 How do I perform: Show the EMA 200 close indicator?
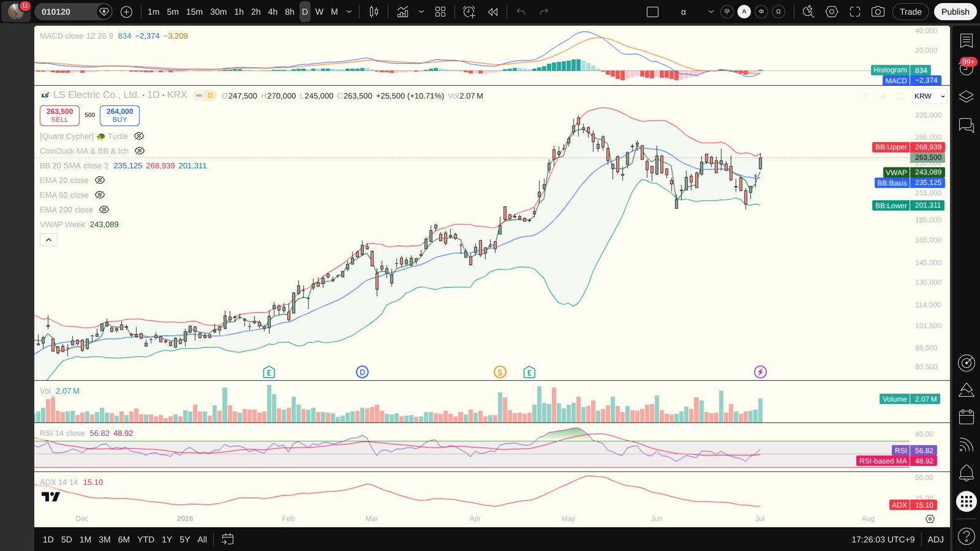click(104, 209)
